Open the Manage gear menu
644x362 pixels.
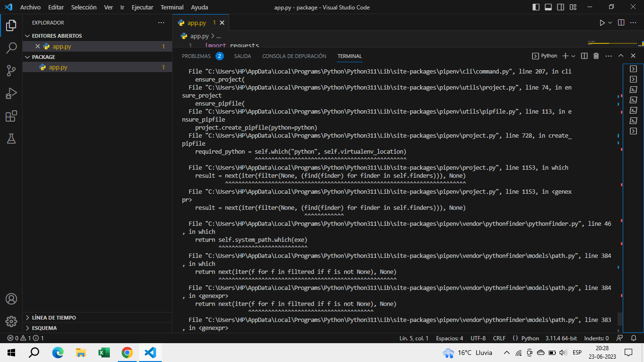click(x=11, y=321)
